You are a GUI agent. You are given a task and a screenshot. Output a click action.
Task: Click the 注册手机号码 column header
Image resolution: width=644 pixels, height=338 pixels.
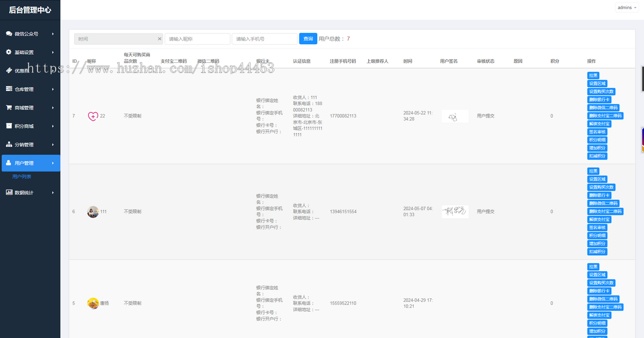pos(343,61)
